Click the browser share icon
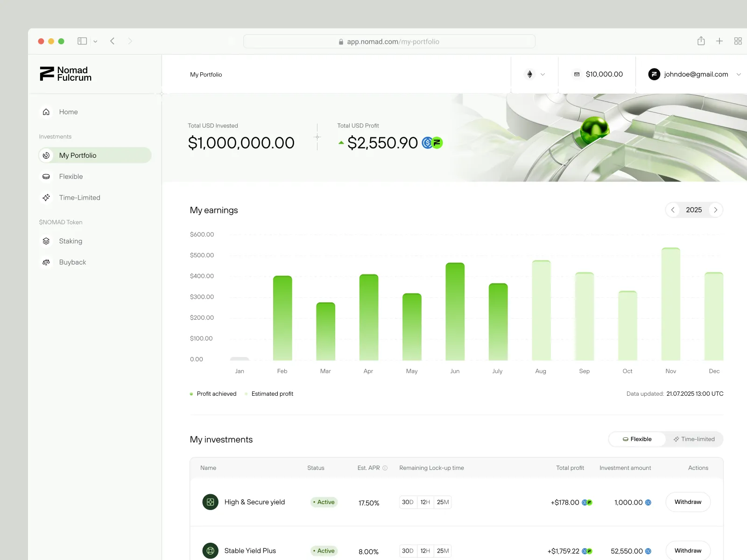The height and width of the screenshot is (560, 747). (x=701, y=41)
